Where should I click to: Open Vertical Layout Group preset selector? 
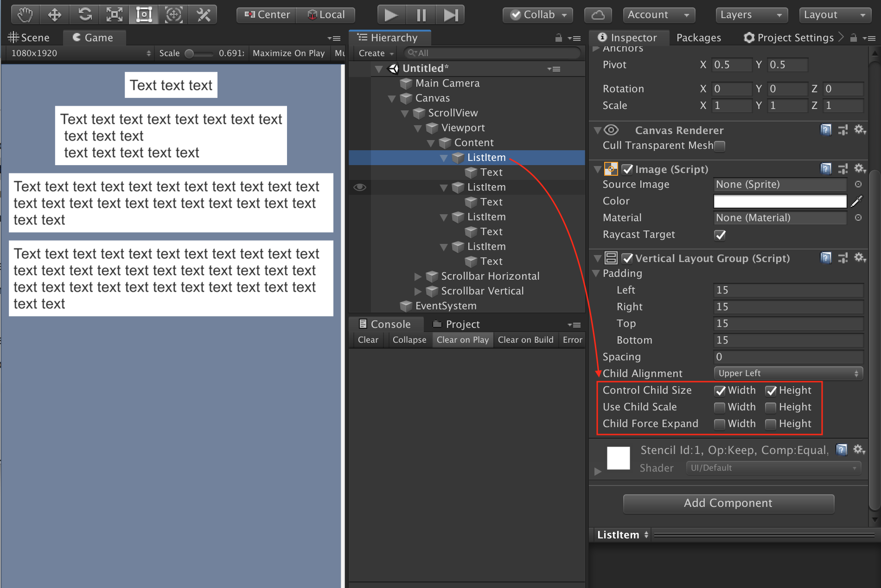[843, 258]
